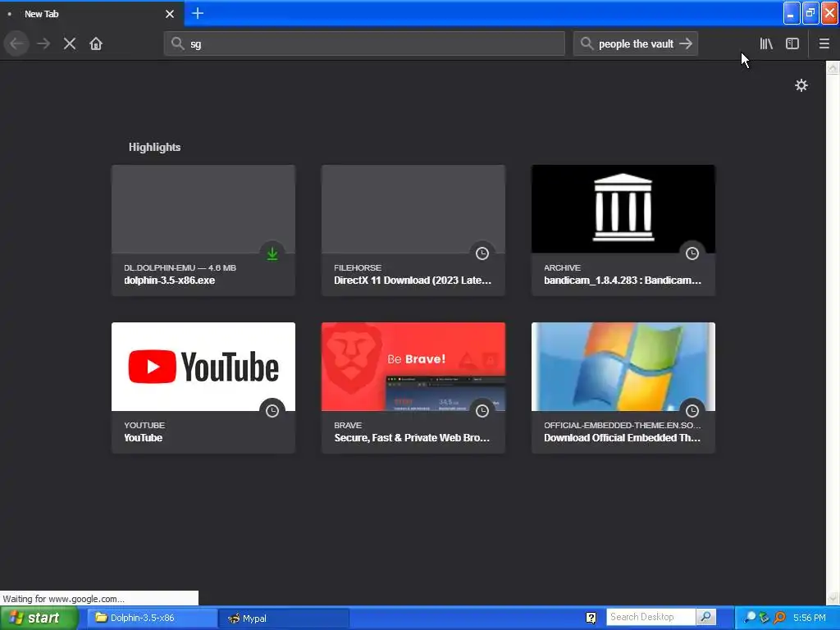Close the New Tab tab

point(169,14)
